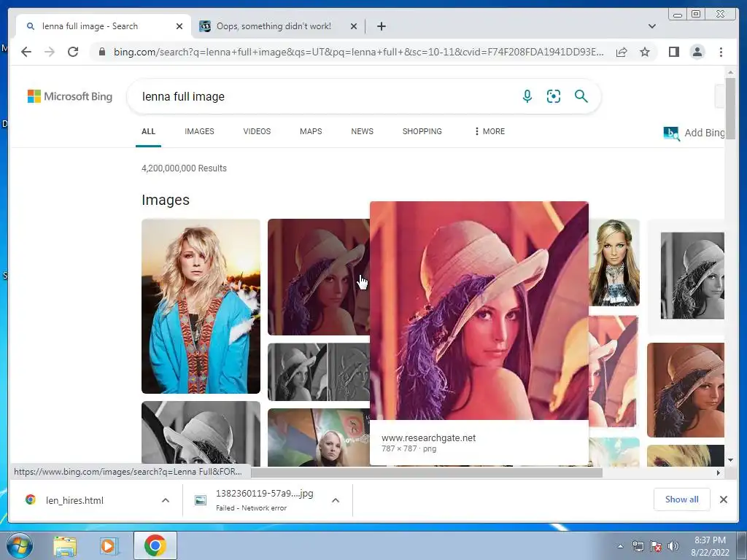Search by voice using microphone icon
Viewport: 747px width, 560px height.
527,96
